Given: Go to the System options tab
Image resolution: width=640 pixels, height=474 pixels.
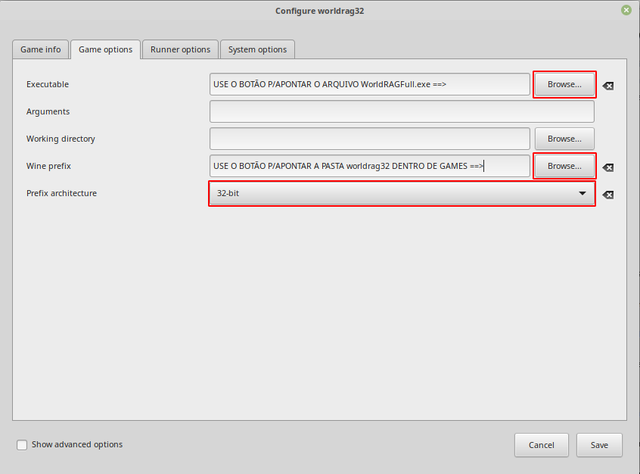Looking at the screenshot, I should click(x=257, y=49).
